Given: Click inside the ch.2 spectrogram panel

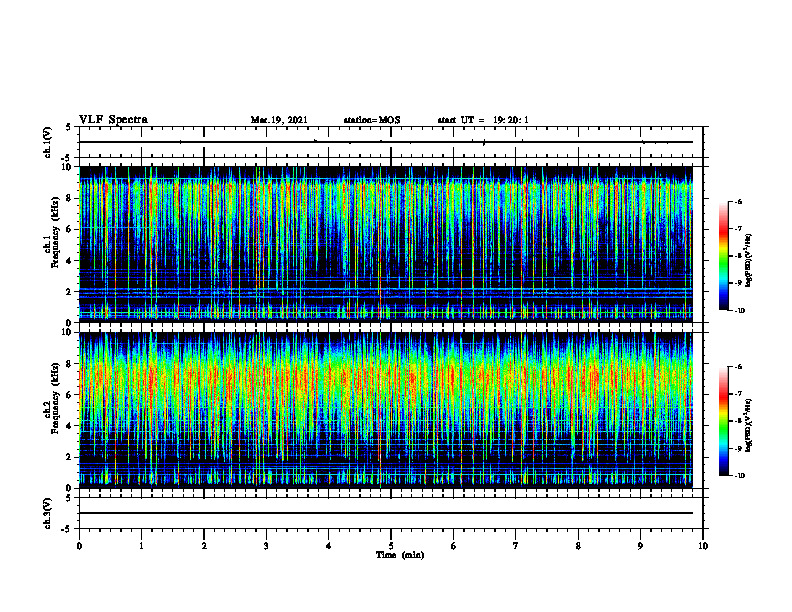Looking at the screenshot, I should pos(386,410).
